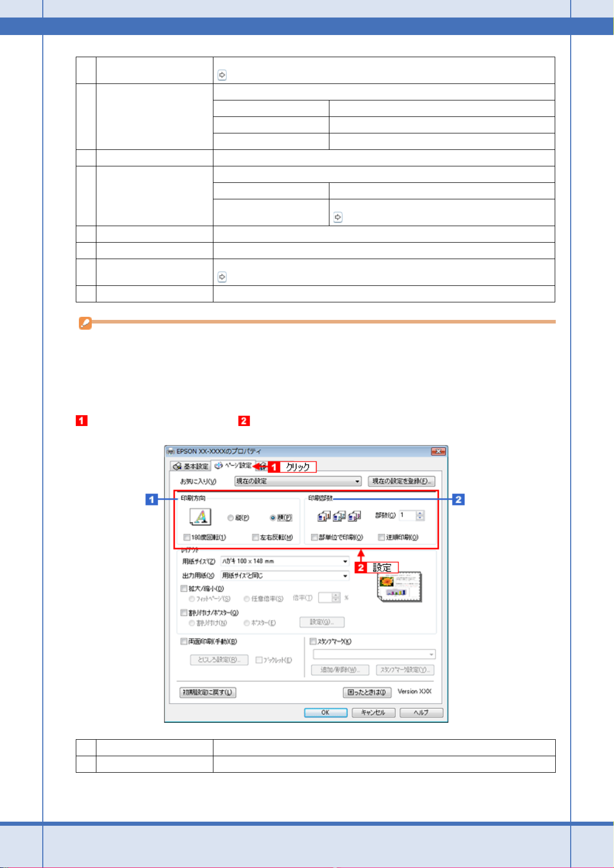
Task: Click the 設定(G) button
Action: 322,622
